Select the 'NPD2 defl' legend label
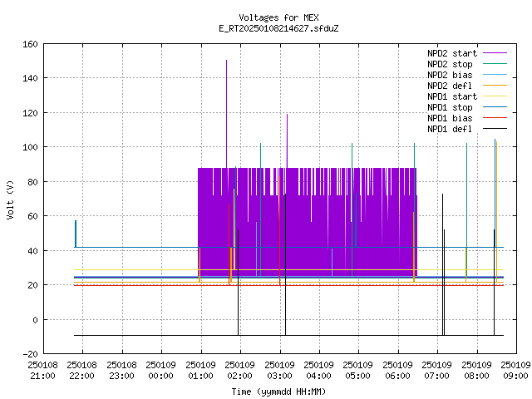The image size is (532, 399). [x=450, y=86]
